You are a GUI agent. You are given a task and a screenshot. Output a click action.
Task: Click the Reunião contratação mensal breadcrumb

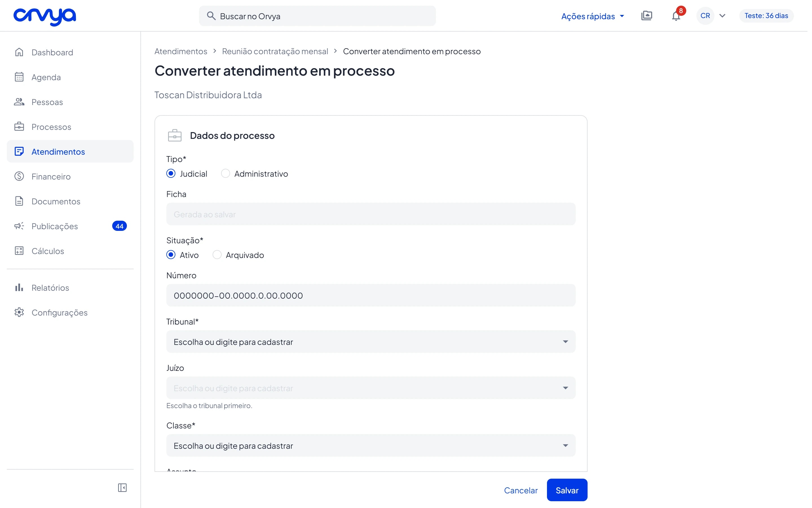click(x=275, y=51)
